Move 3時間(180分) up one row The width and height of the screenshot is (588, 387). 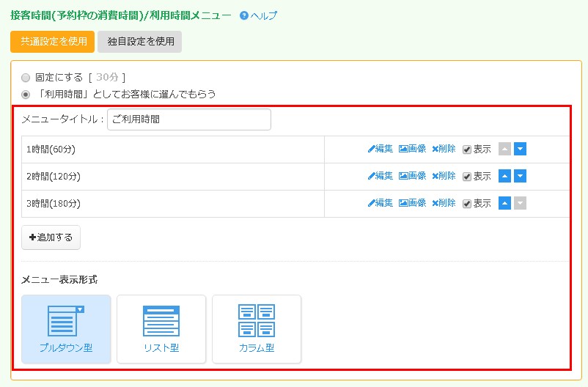504,203
